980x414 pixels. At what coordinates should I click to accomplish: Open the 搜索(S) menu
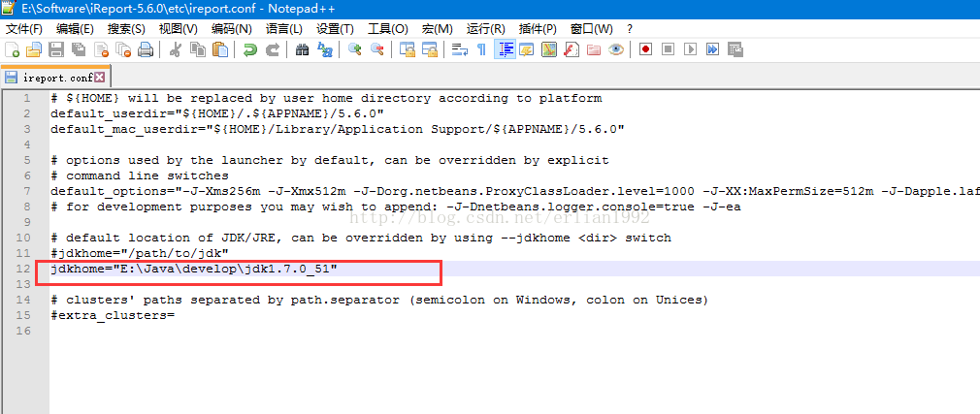[x=126, y=29]
